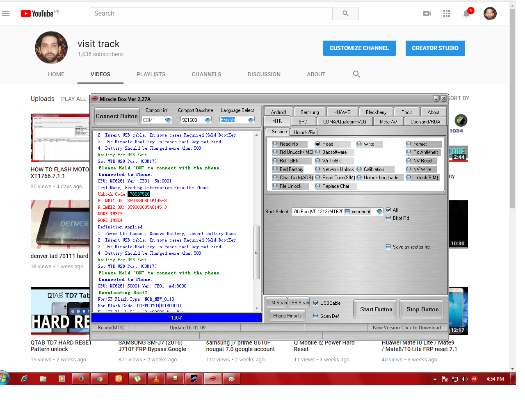Viewport: 525px width, 420px height.
Task: Switch to Miracle Box taskbar icon
Action: [212, 379]
